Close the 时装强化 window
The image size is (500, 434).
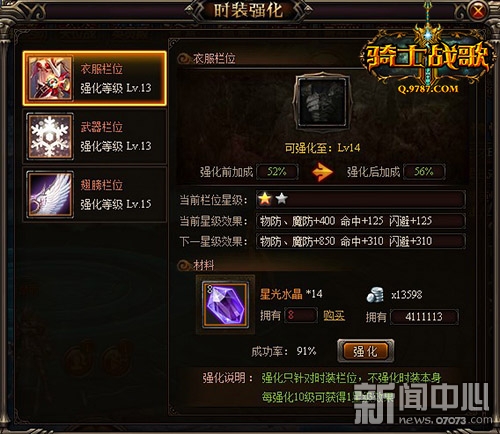point(478,12)
